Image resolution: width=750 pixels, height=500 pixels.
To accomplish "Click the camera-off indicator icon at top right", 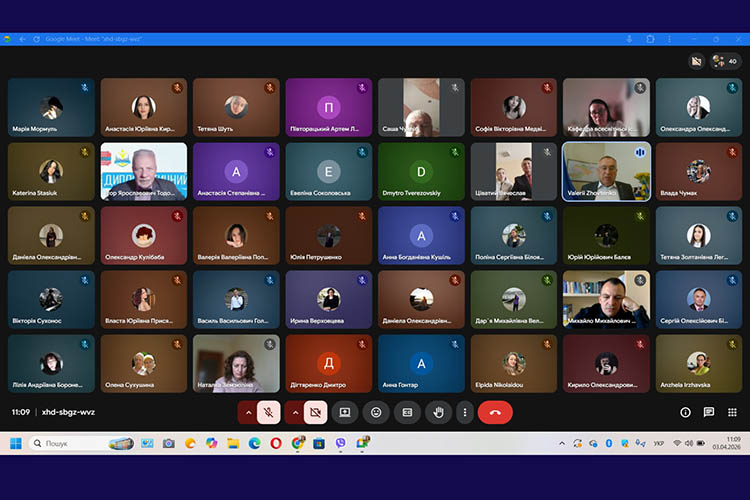I will pos(697,61).
